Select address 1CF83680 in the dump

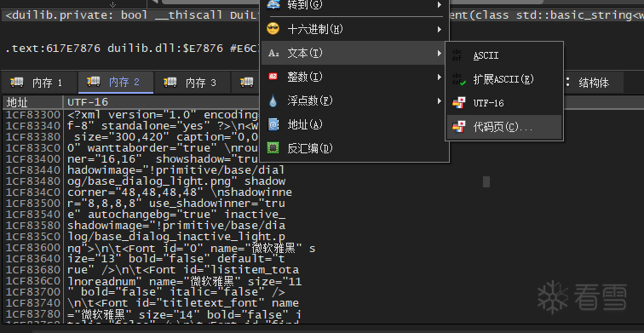33,270
